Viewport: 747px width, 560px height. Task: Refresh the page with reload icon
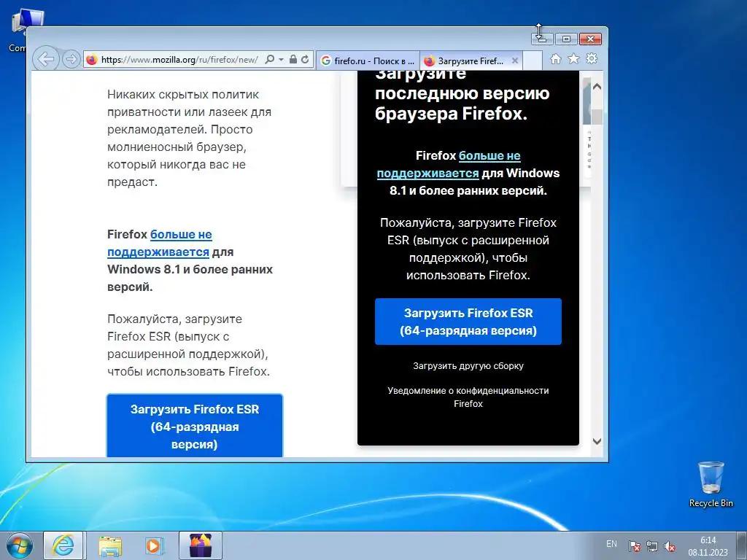[x=305, y=60]
